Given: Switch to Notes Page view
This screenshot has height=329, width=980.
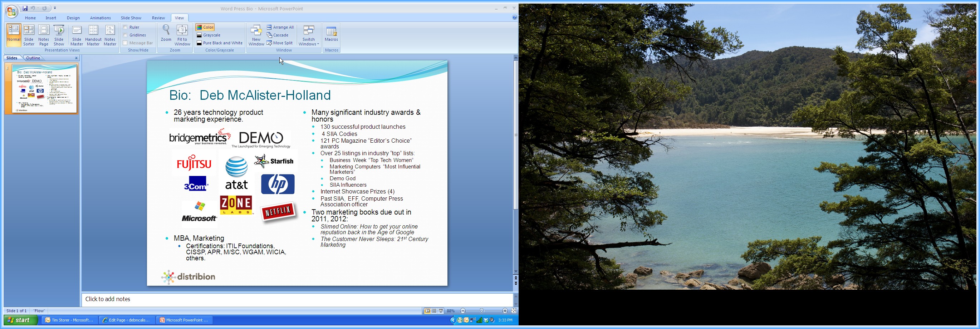Looking at the screenshot, I should tap(44, 35).
